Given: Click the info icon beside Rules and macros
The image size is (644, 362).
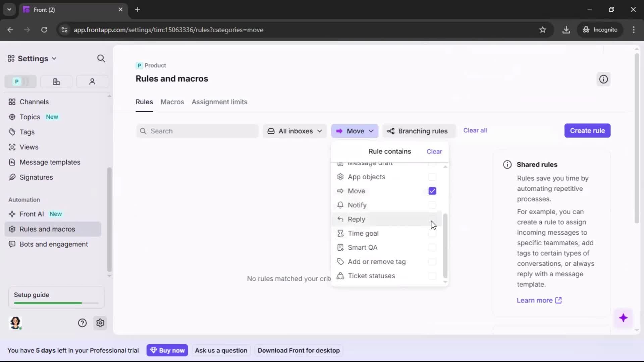Looking at the screenshot, I should [x=603, y=79].
